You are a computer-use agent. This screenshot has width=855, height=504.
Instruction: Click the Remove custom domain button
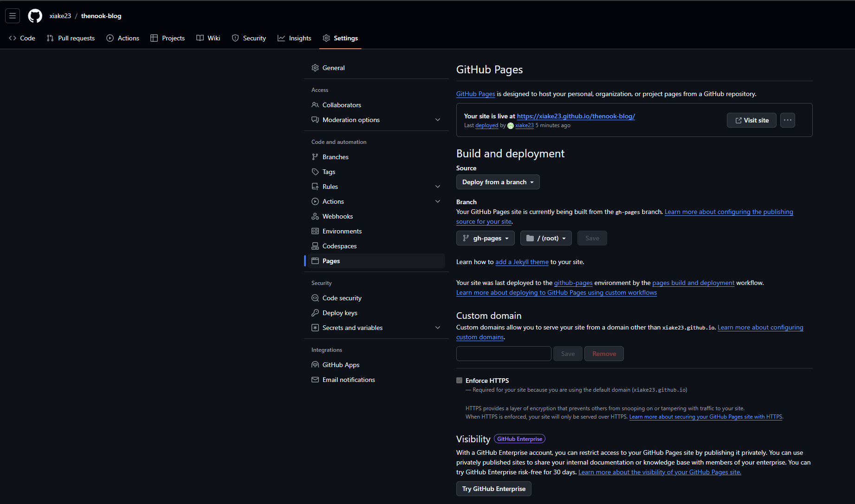tap(604, 354)
